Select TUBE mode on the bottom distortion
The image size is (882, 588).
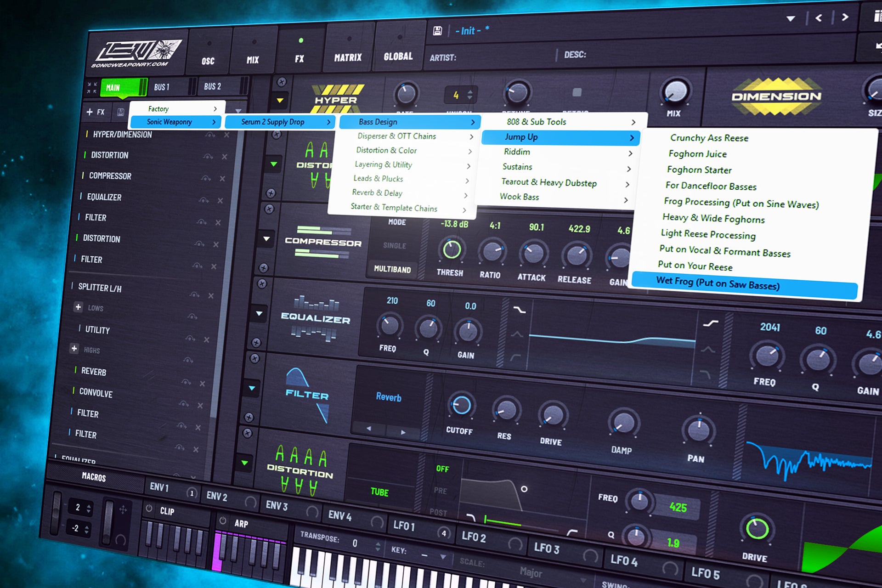(x=379, y=492)
